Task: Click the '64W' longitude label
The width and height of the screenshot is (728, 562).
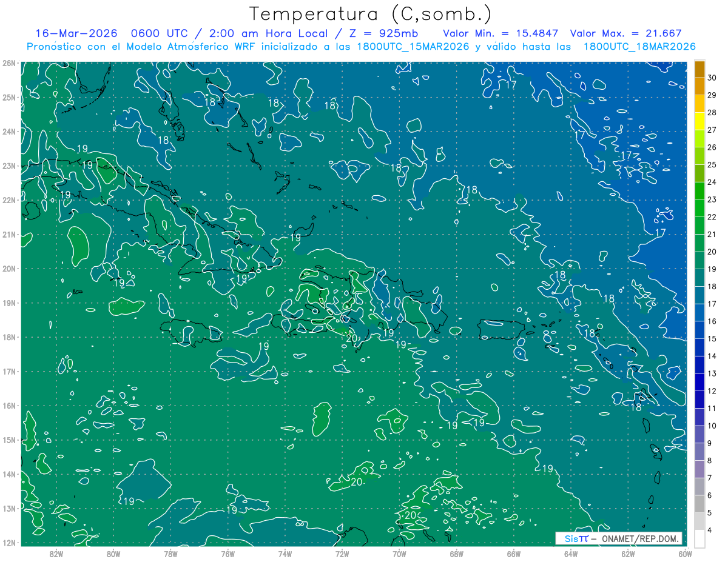Action: tap(571, 554)
